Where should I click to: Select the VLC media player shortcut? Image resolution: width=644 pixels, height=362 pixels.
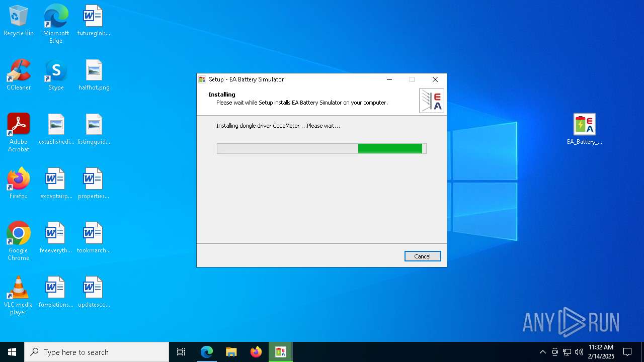tap(19, 296)
